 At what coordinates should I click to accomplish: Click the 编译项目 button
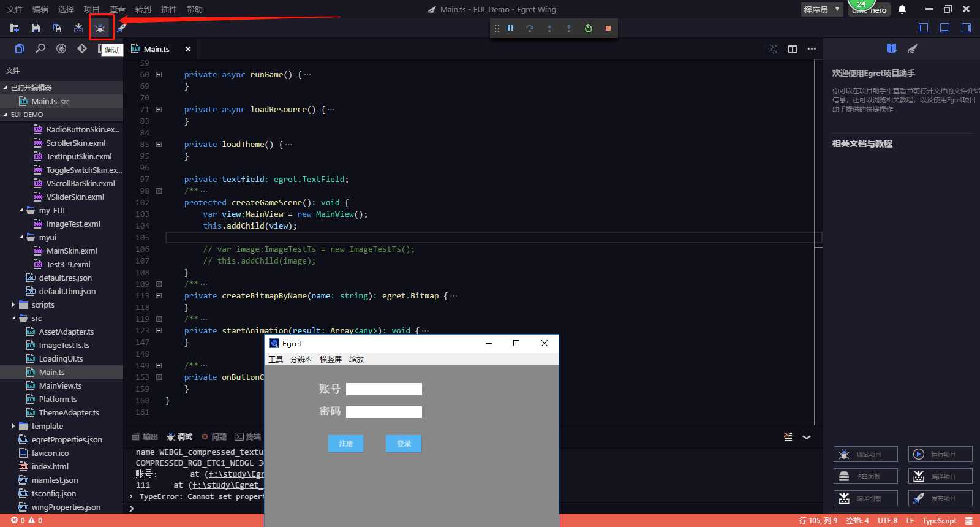tap(940, 476)
